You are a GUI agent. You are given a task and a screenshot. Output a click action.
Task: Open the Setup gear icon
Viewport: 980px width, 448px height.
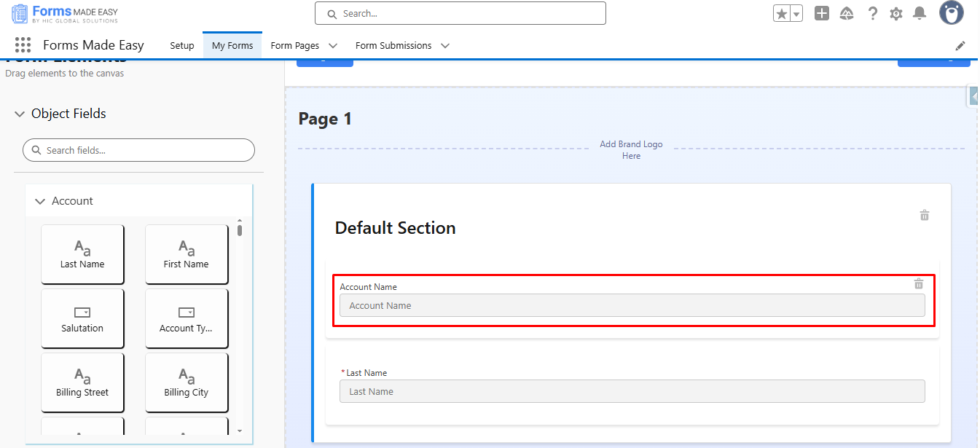(x=896, y=14)
